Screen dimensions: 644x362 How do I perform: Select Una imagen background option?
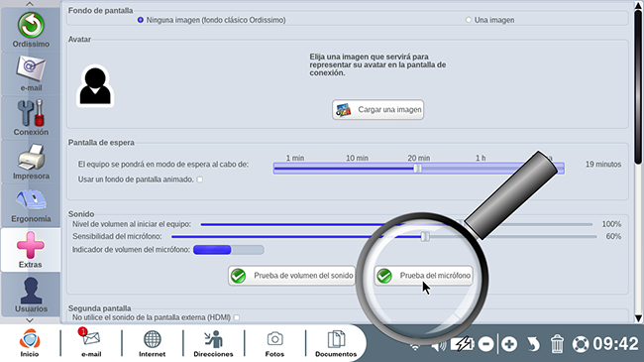pos(469,20)
